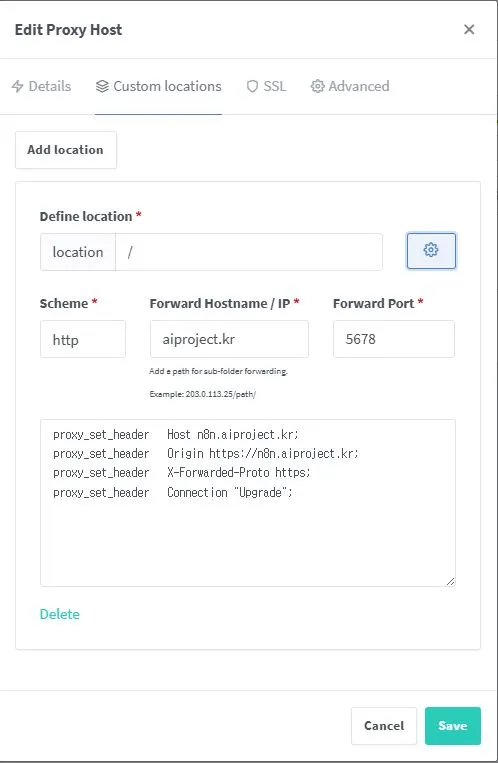Cancel editing the proxy host

click(384, 726)
